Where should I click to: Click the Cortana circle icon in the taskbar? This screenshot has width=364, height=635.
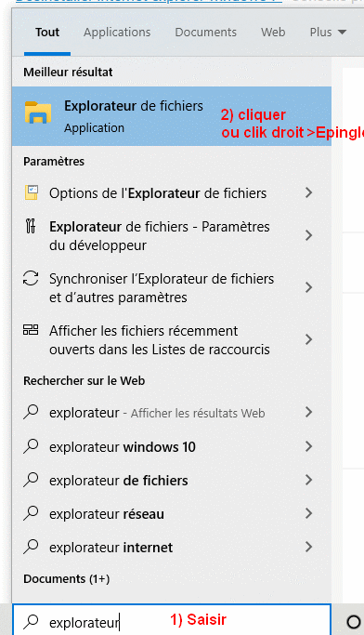(x=354, y=621)
